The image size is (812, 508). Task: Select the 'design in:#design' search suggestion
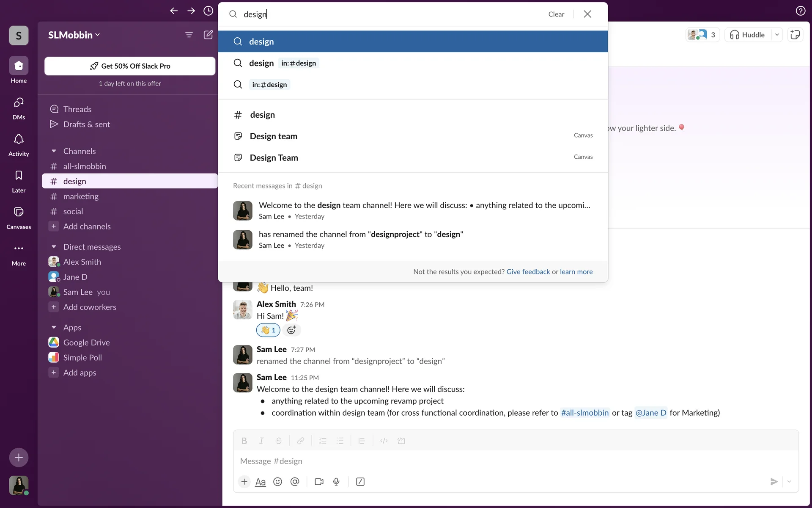283,63
